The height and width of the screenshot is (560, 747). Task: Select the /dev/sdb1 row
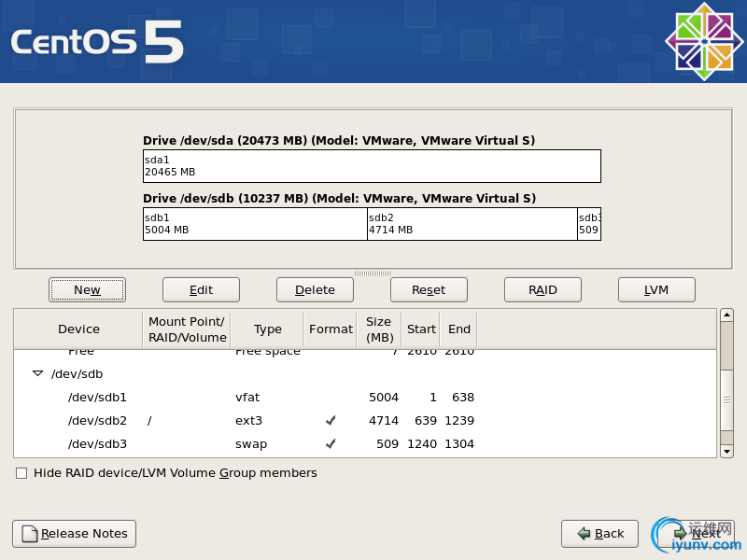coord(365,398)
